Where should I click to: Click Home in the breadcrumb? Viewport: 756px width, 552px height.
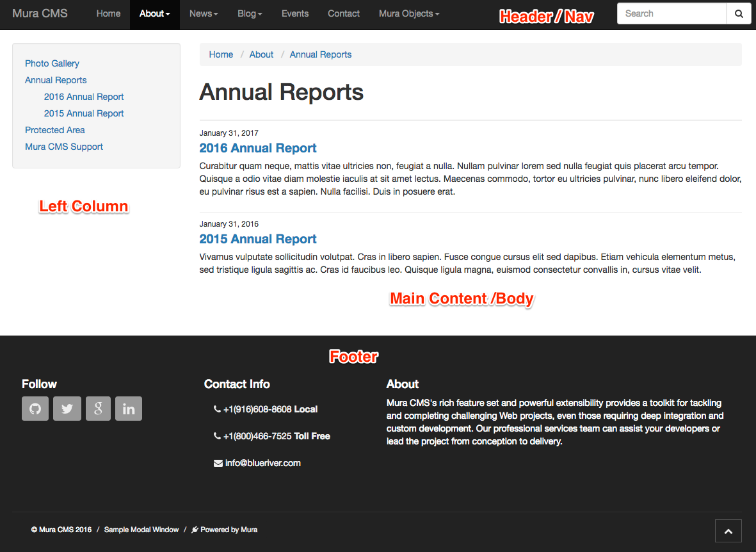[221, 54]
